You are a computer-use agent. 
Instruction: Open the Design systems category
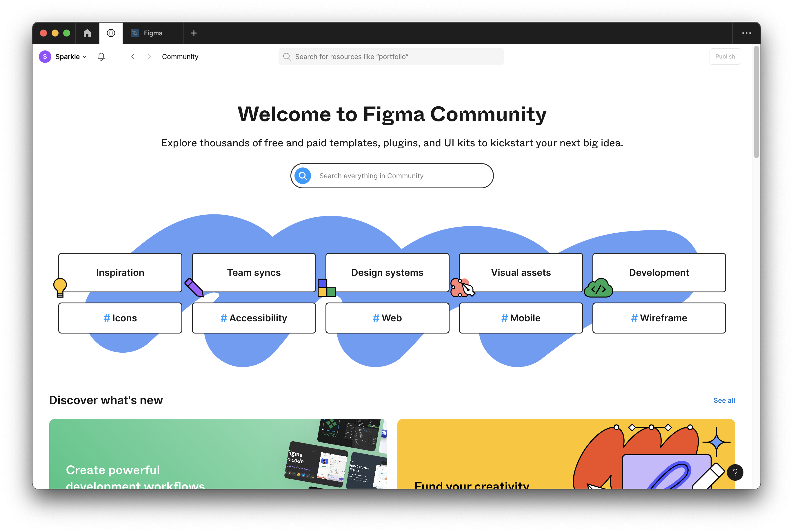point(387,272)
